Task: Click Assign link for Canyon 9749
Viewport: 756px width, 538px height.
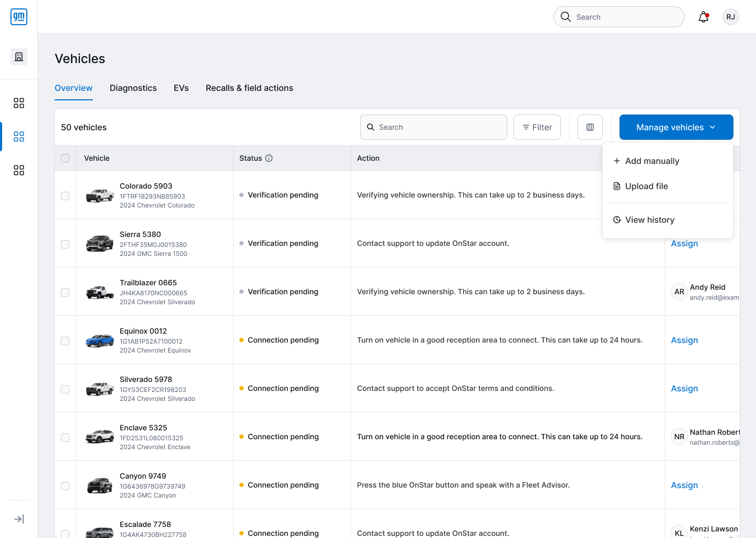Action: point(685,485)
